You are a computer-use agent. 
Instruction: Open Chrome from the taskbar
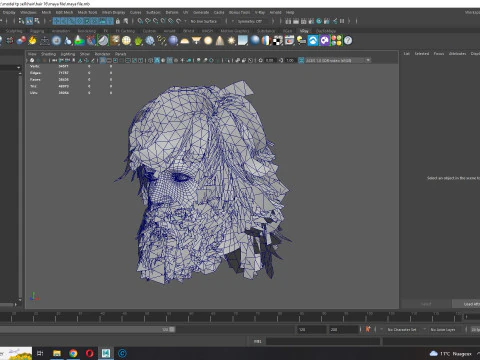tap(73, 353)
